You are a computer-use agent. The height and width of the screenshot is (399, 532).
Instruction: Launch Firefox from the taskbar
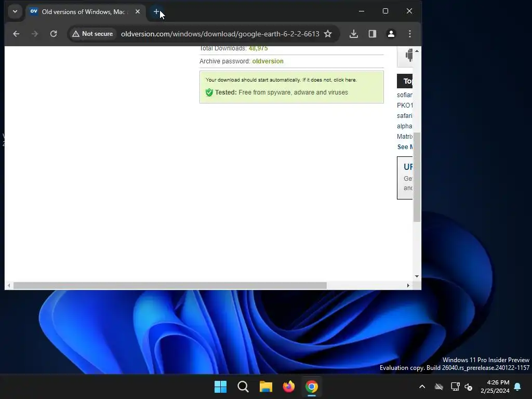pos(289,387)
